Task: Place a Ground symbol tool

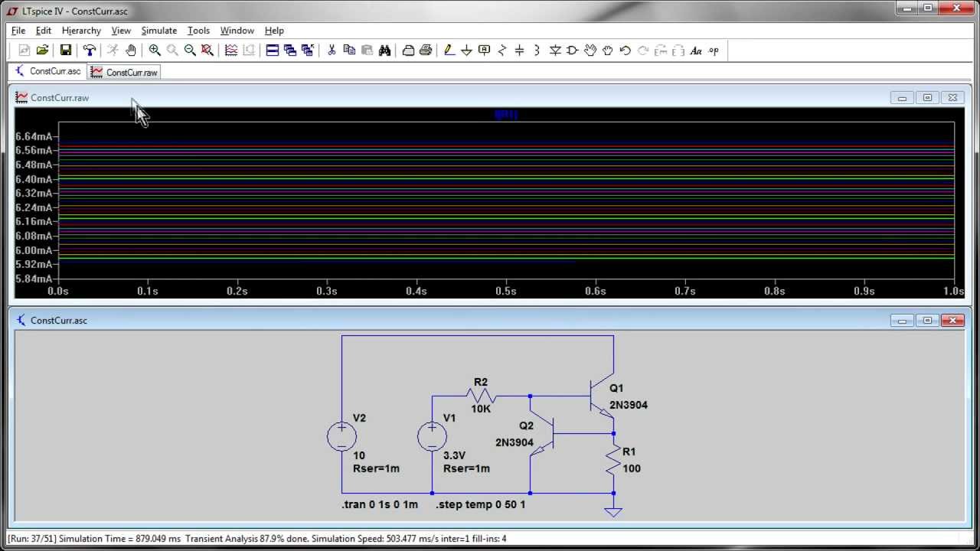Action: (x=466, y=51)
